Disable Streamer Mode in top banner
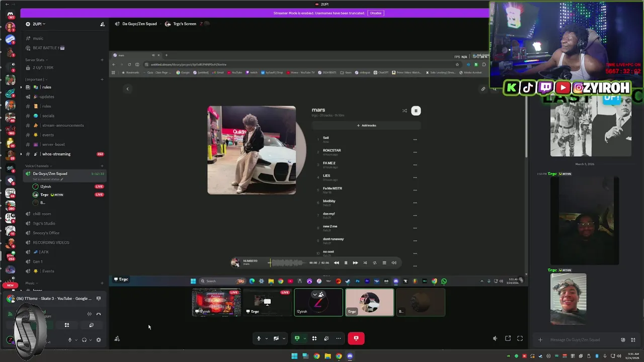Viewport: 644px width, 362px height. click(376, 13)
